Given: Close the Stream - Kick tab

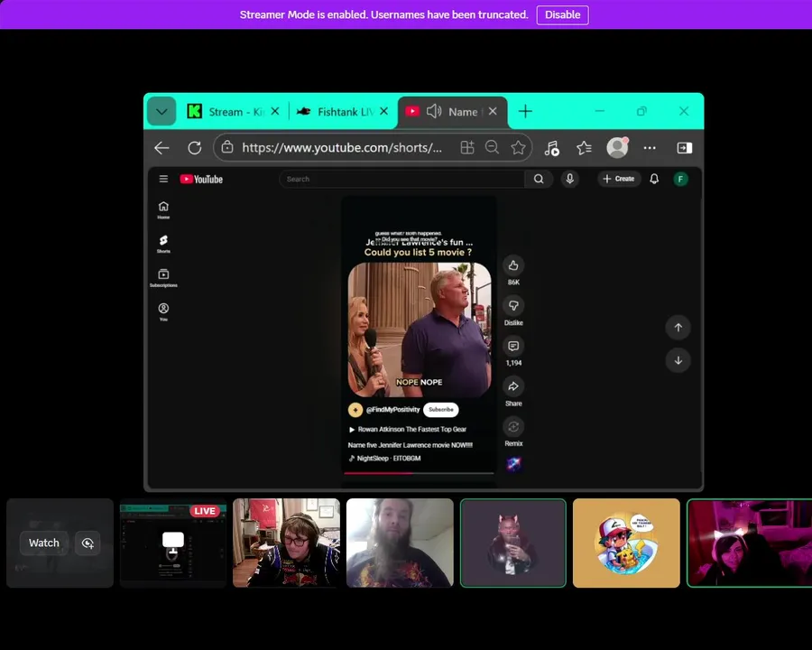Looking at the screenshot, I should pos(275,111).
